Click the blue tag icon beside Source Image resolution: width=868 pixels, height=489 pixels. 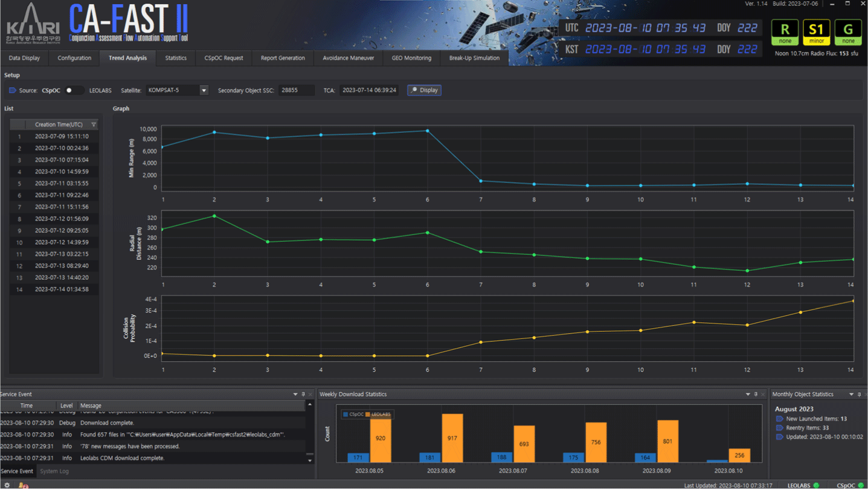click(x=12, y=90)
